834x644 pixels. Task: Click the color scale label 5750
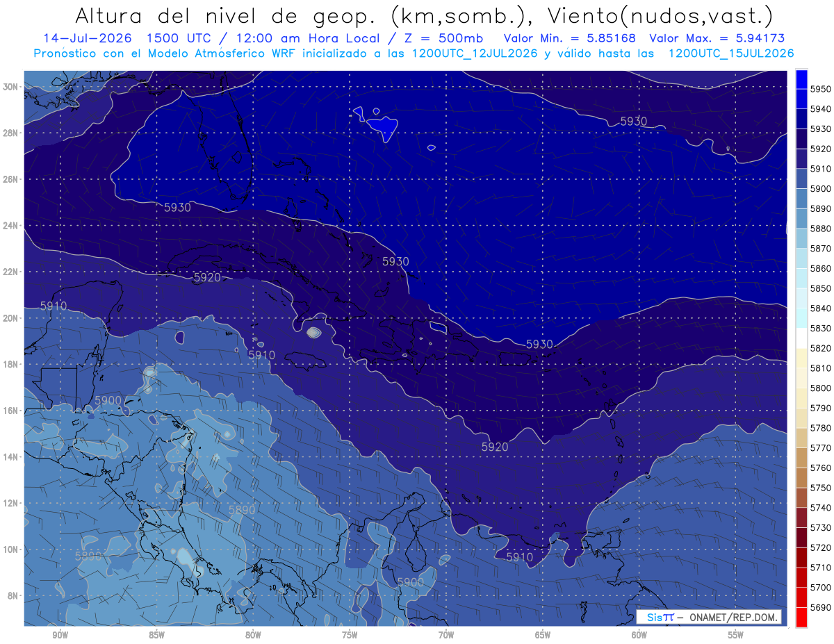coord(821,488)
